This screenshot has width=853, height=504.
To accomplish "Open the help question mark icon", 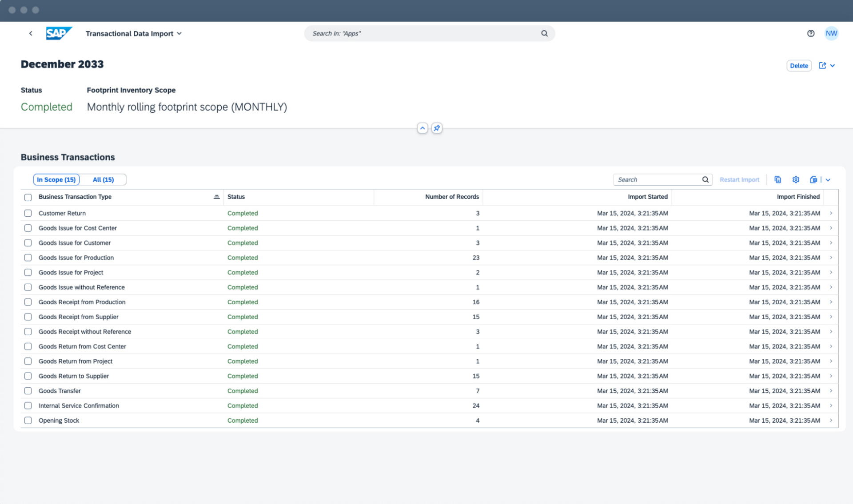I will click(x=811, y=33).
